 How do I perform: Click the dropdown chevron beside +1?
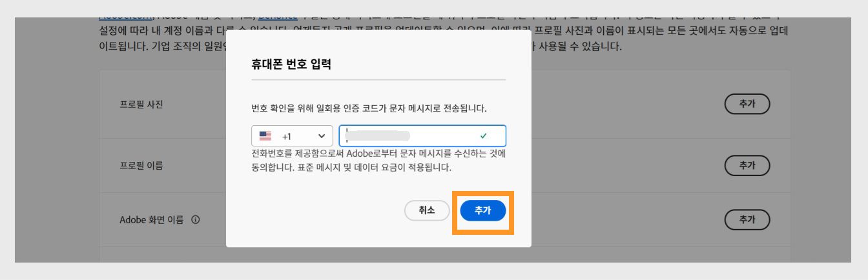322,137
